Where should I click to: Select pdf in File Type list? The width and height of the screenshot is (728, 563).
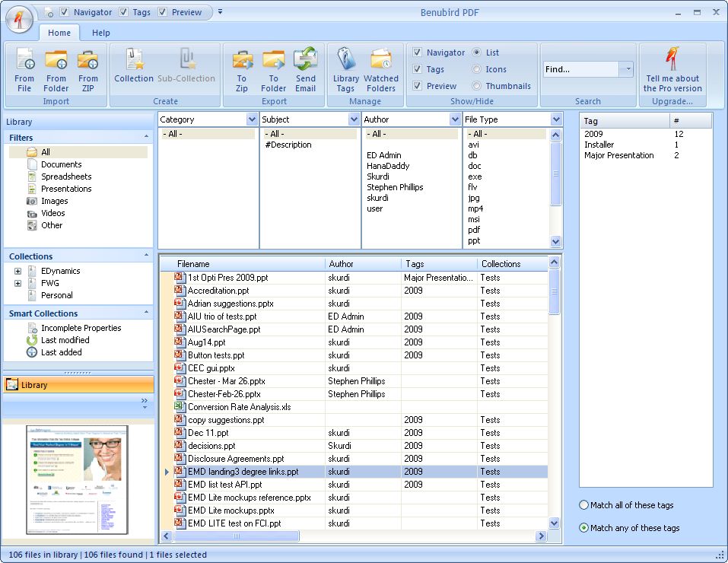(474, 230)
